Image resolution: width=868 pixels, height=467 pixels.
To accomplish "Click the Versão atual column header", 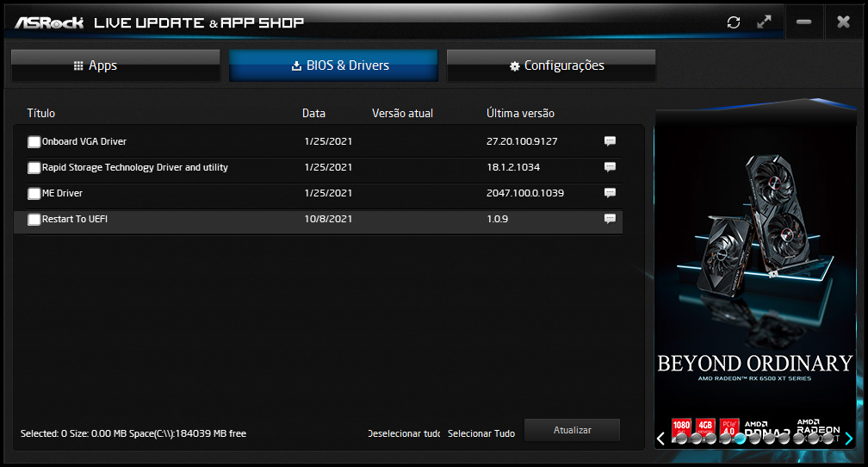I will point(402,113).
